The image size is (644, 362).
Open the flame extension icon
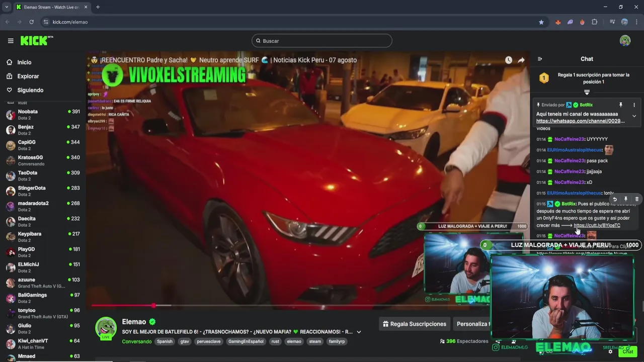(x=582, y=22)
